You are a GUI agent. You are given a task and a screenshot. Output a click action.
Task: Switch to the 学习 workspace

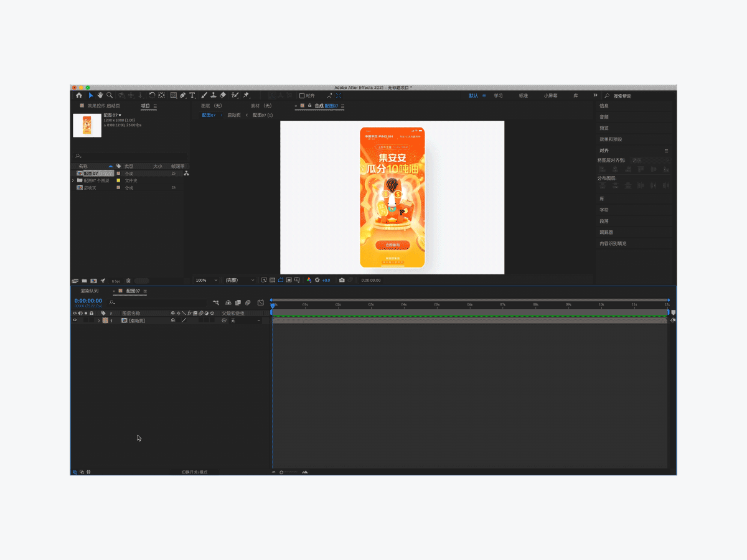pos(498,96)
